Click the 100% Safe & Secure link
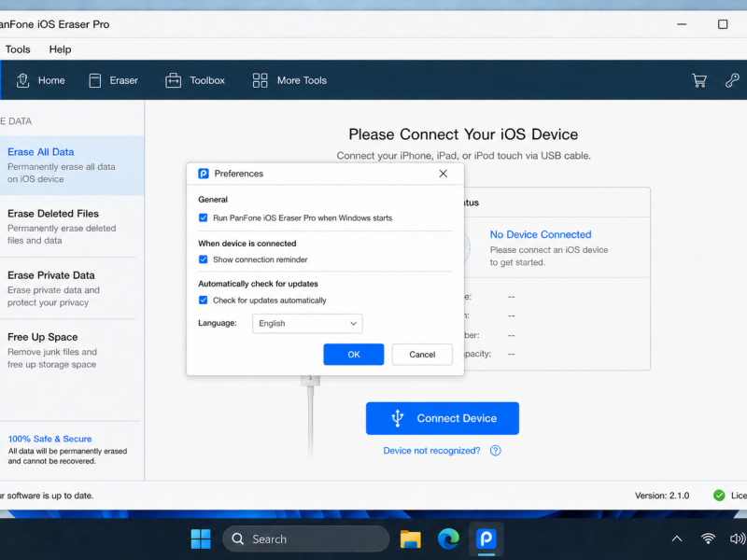Image resolution: width=747 pixels, height=560 pixels. click(50, 439)
